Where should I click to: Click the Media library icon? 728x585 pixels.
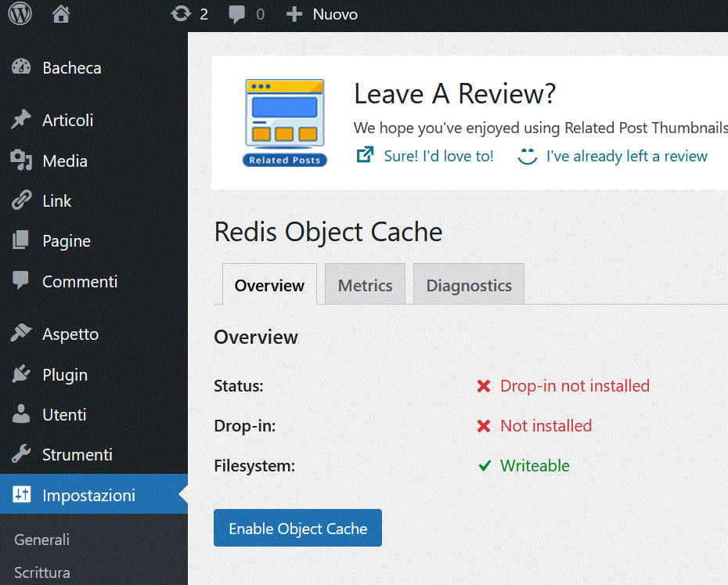point(21,161)
